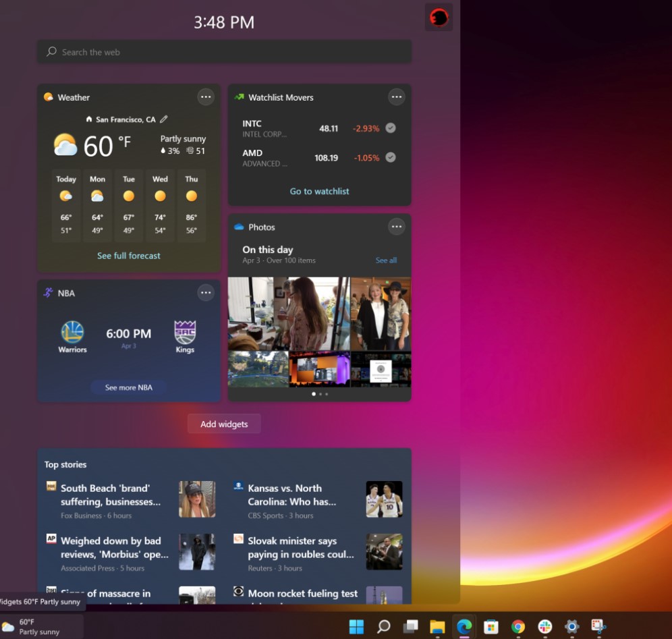Open the user profile avatar icon
This screenshot has height=639, width=672.
click(x=439, y=18)
